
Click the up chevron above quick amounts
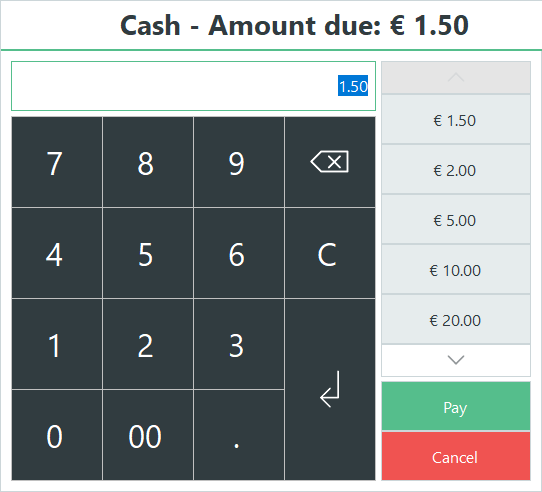click(x=456, y=77)
